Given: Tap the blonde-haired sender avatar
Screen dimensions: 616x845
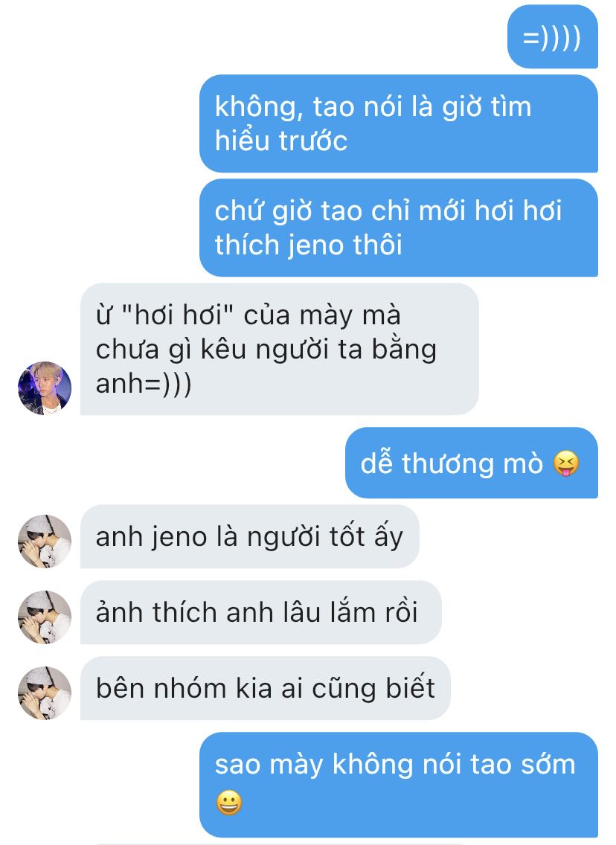Looking at the screenshot, I should coord(45,388).
